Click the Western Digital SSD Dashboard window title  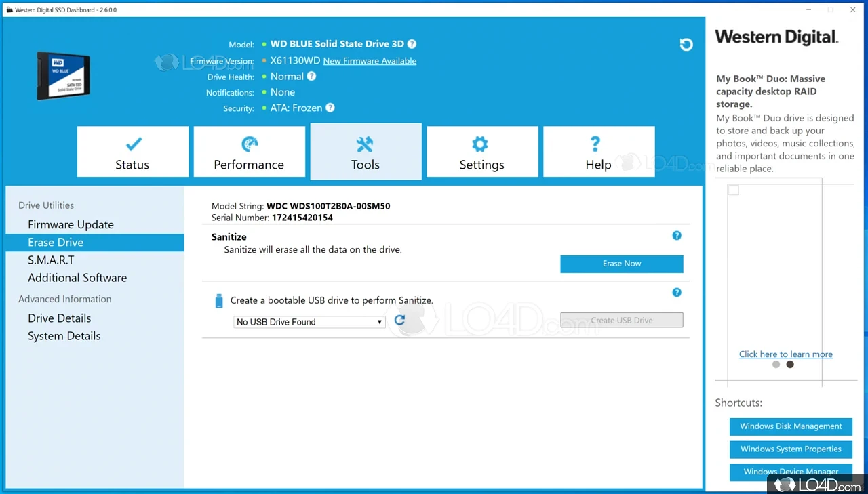[x=66, y=10]
